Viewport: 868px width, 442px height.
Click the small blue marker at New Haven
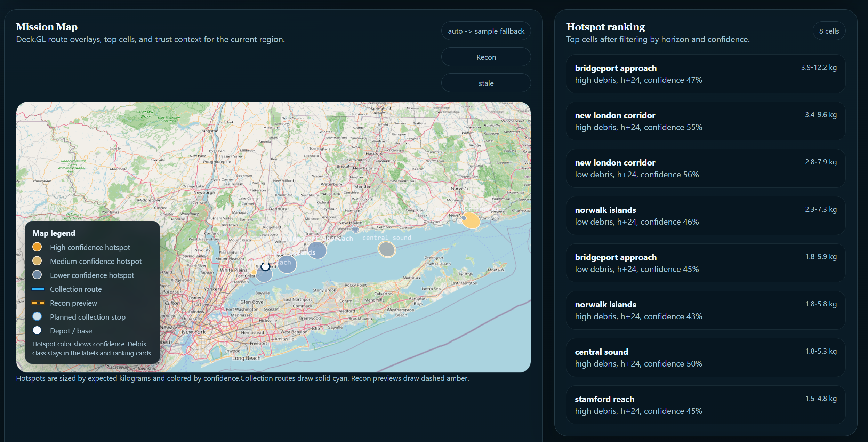pos(355,230)
